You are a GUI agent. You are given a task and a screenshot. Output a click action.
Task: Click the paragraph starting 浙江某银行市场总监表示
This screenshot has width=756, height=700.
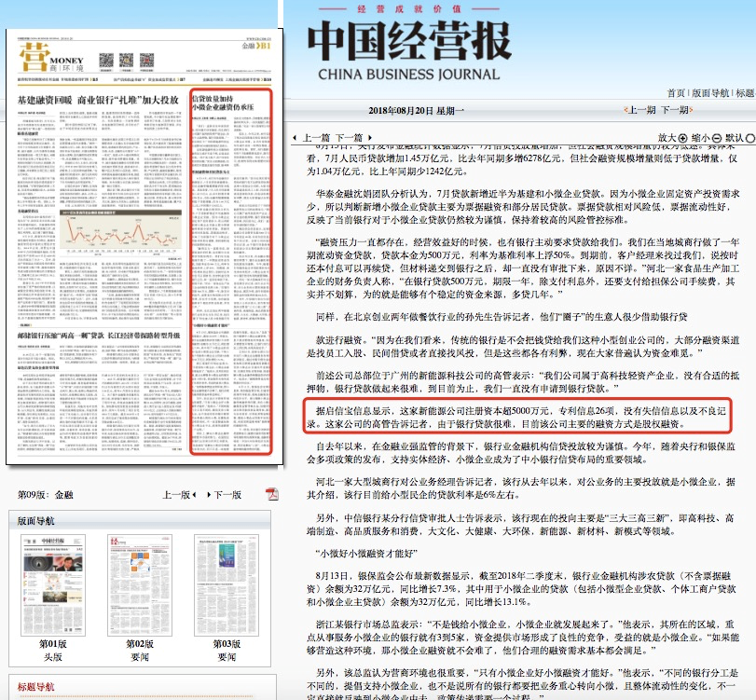click(x=523, y=638)
